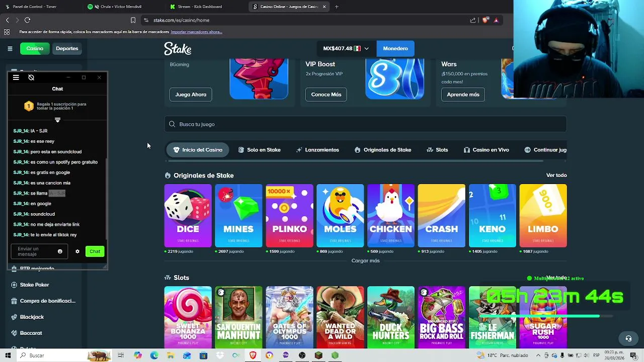Open the emoji picker in chat
The image size is (644, 362).
(x=60, y=251)
